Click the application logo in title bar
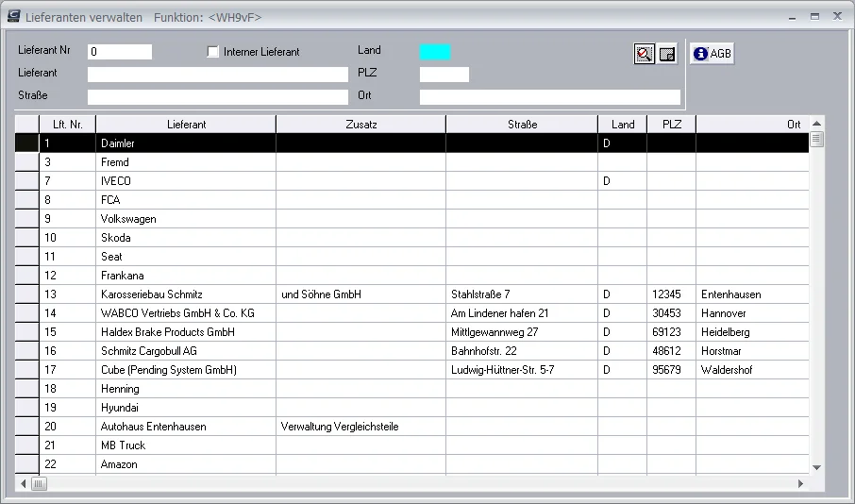 pos(13,16)
